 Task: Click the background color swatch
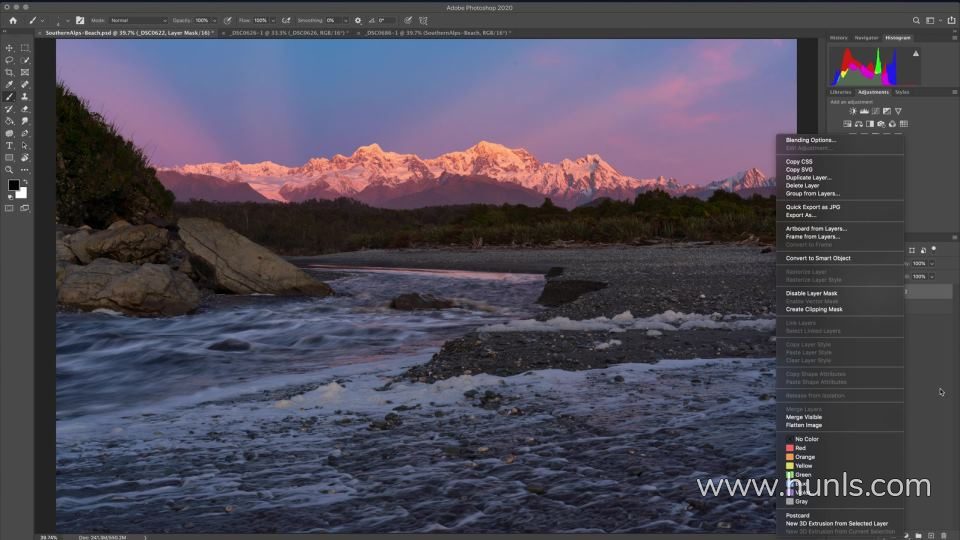[23, 194]
